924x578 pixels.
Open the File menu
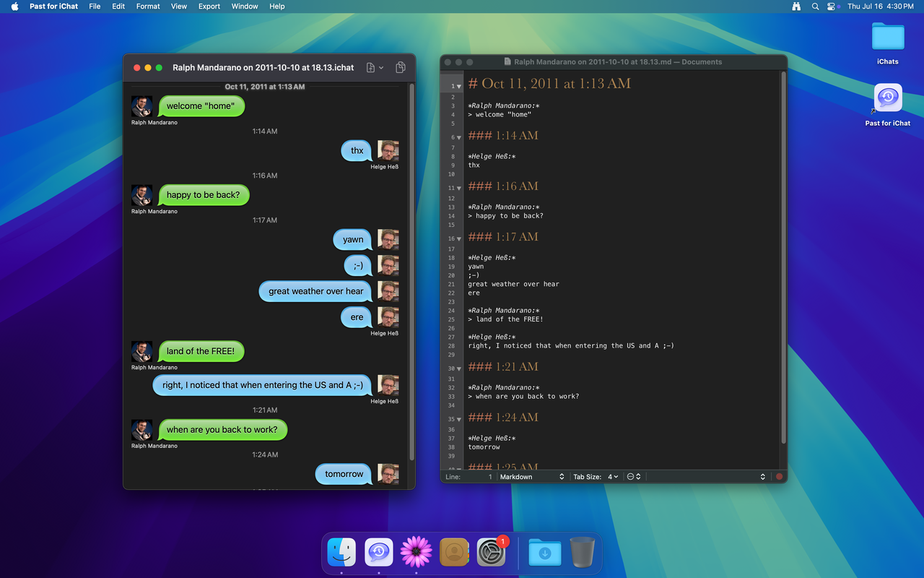pos(95,7)
